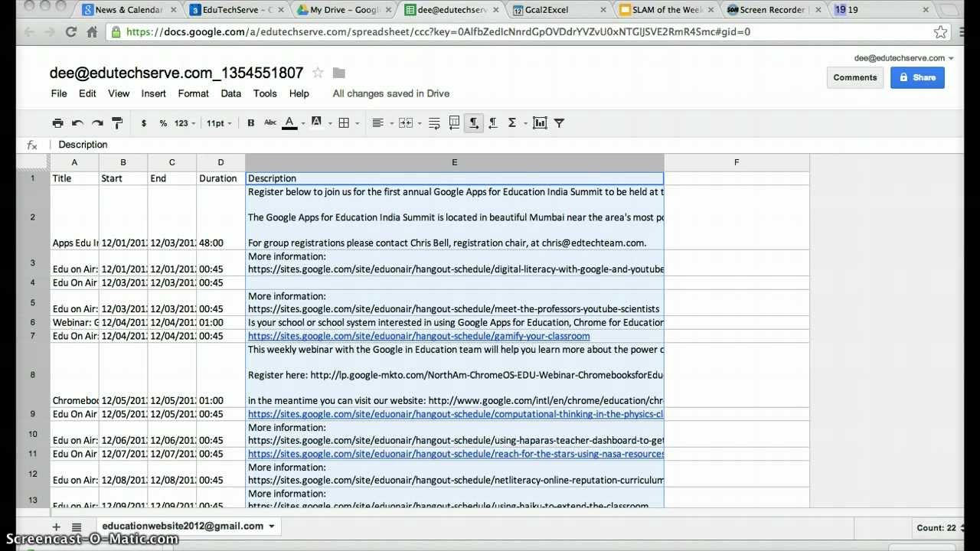
Task: Toggle the filter funnel icon
Action: click(559, 123)
